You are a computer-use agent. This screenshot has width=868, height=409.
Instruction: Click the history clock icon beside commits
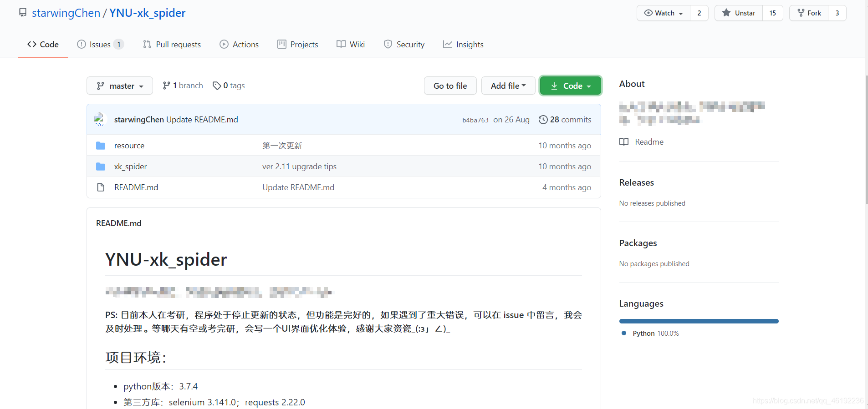tap(543, 120)
